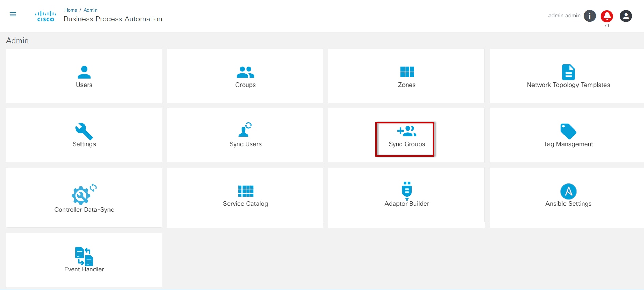
Task: Click the Zones label
Action: click(407, 85)
